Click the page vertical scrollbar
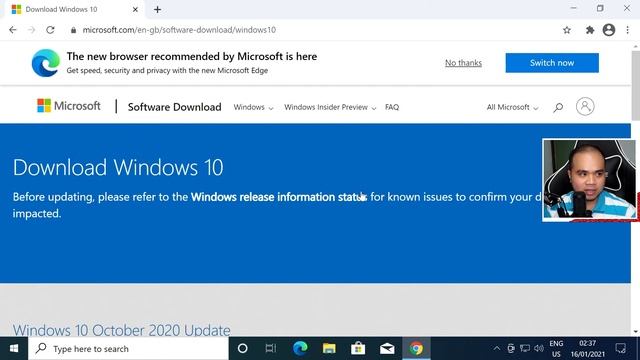The height and width of the screenshot is (360, 640). pyautogui.click(x=636, y=86)
